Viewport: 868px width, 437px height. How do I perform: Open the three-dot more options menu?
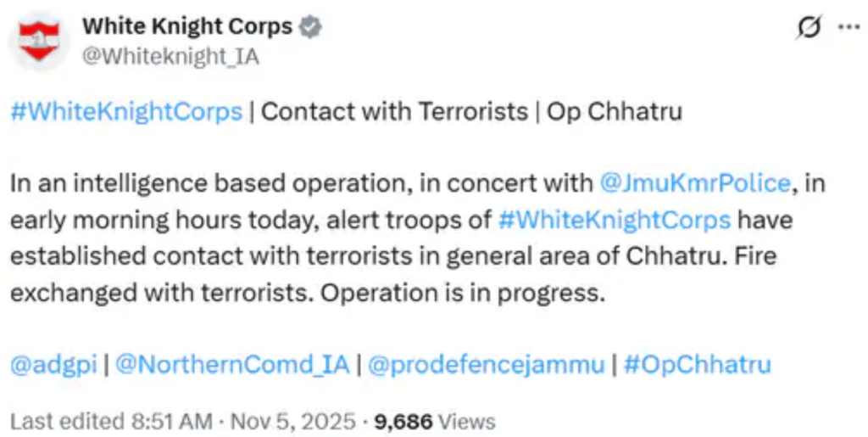[848, 27]
